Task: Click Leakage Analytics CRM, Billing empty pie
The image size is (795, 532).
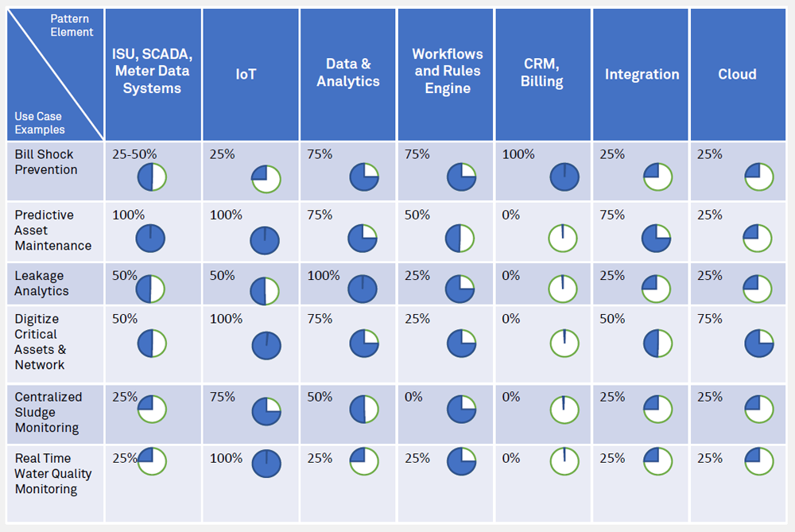Action: [x=563, y=289]
